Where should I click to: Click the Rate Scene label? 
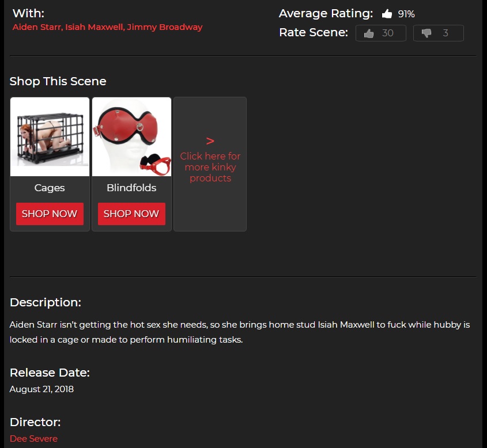(314, 32)
